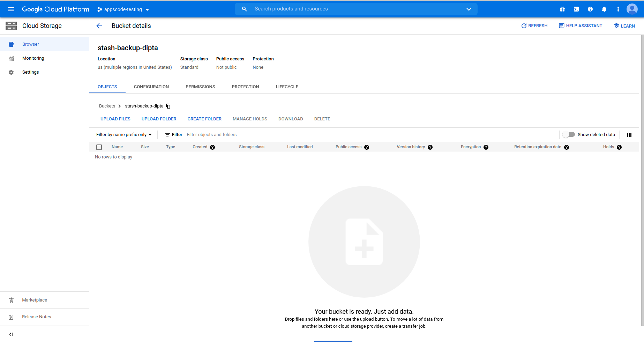Open column display options icon
The image size is (644, 342).
coord(629,135)
